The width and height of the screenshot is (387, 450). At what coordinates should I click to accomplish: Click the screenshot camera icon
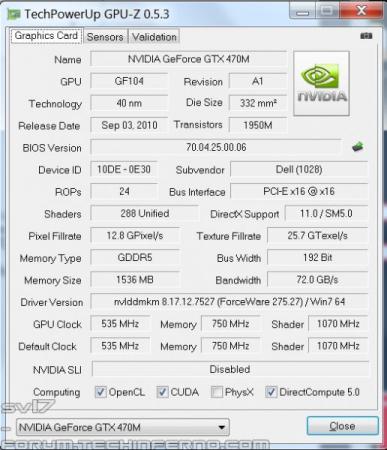(x=366, y=36)
